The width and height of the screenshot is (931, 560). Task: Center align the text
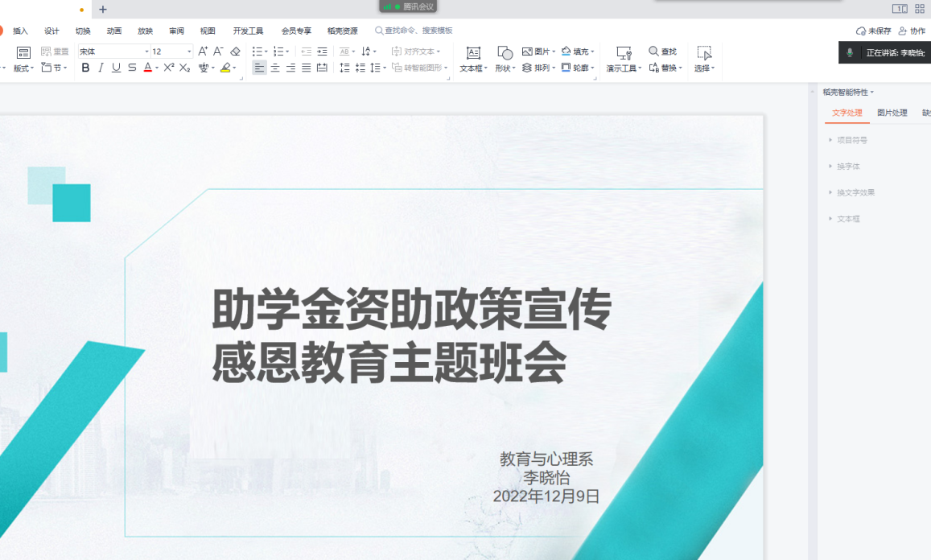275,68
